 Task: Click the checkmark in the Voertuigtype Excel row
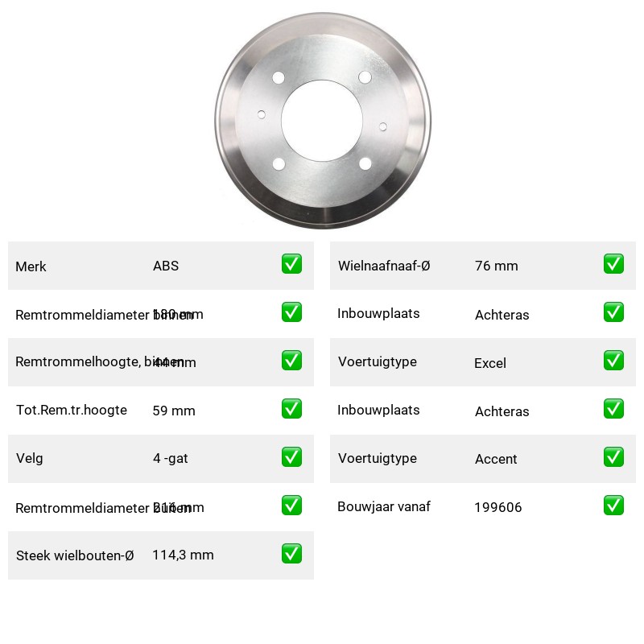613,360
